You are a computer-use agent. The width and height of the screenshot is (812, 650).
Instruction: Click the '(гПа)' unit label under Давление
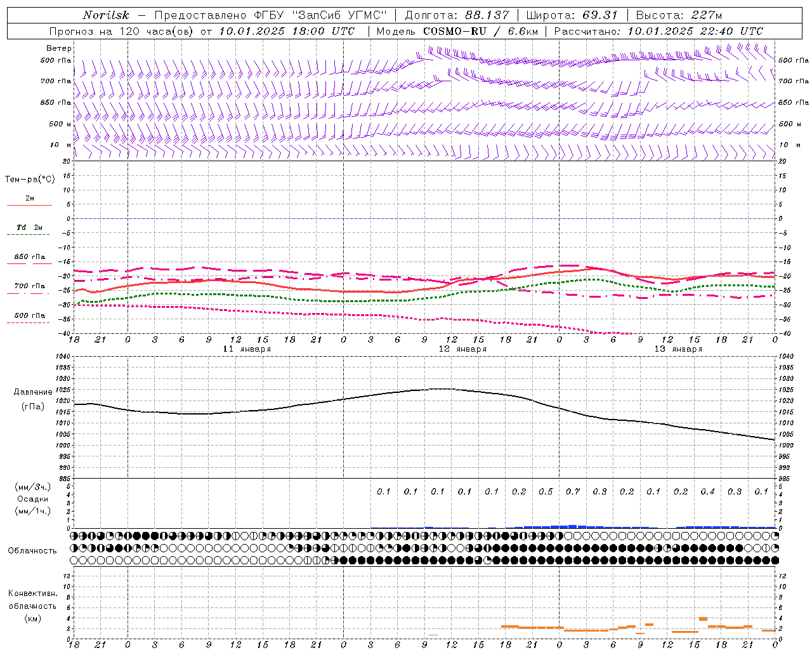click(x=33, y=406)
